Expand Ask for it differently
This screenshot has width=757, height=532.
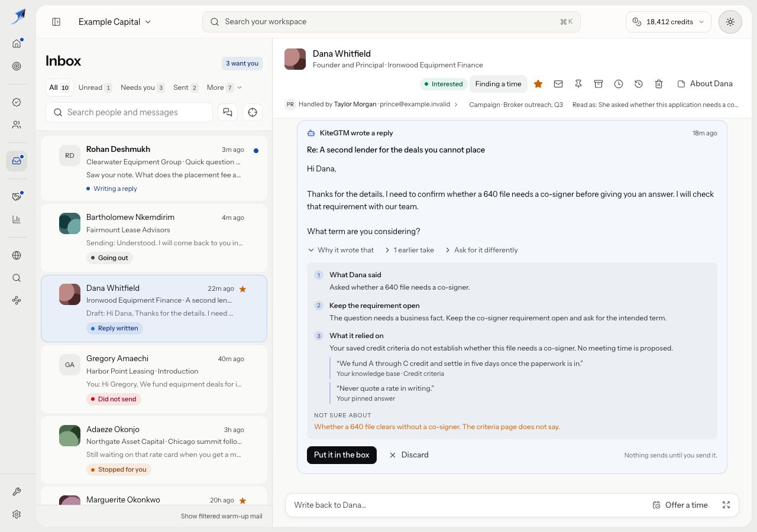pyautogui.click(x=481, y=250)
